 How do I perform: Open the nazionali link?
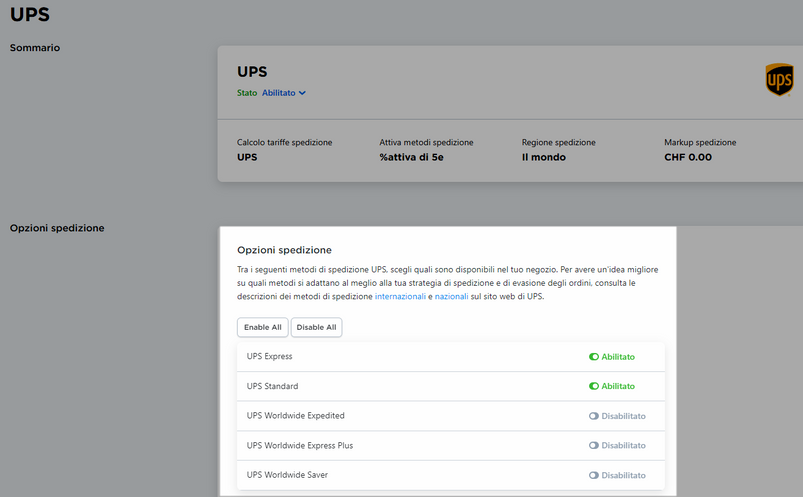(451, 296)
